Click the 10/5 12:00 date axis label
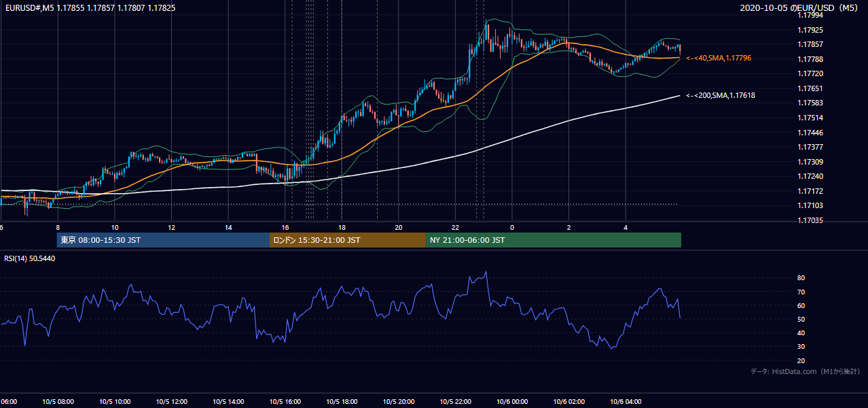Viewport: 868px width, 408px height. (171, 402)
